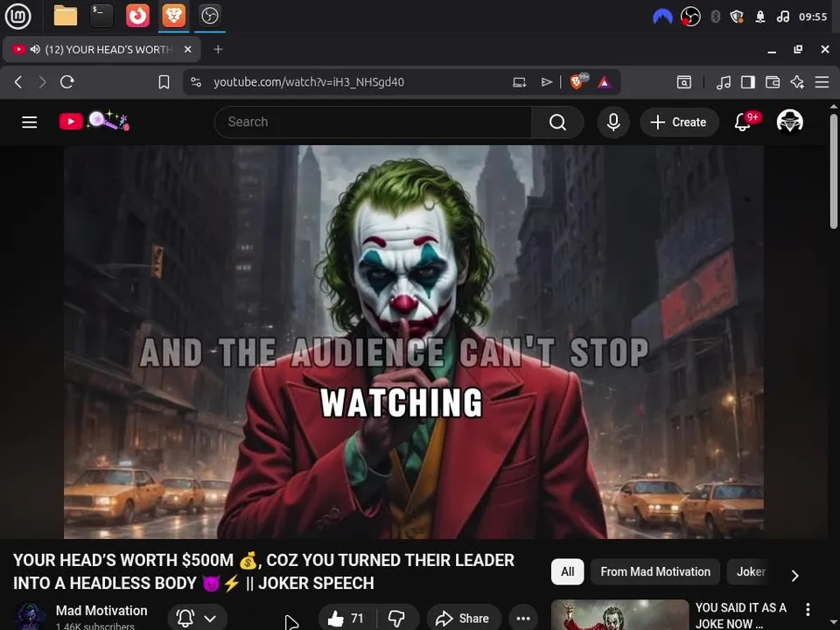Screen dimensions: 840x630
Task: Mute the tab via its speaker icon
Action: pos(35,49)
